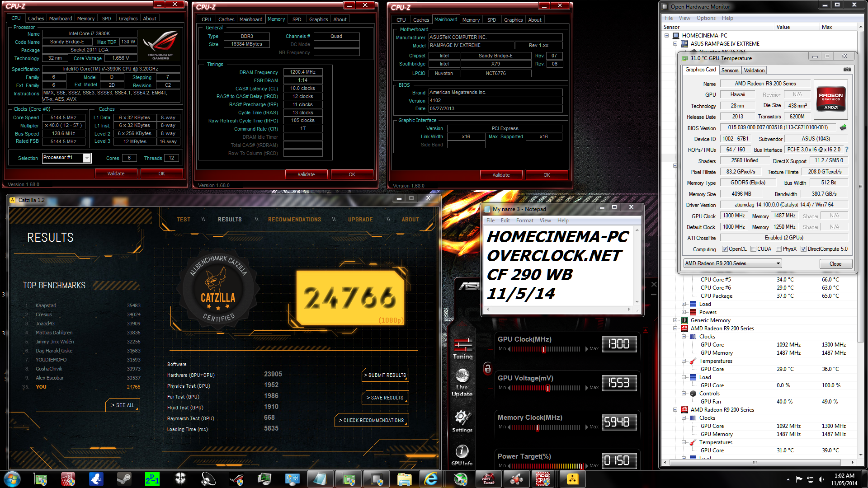The width and height of the screenshot is (868, 488).
Task: Click the Republic of Gamers logo in CPU-Z
Action: pos(160,45)
